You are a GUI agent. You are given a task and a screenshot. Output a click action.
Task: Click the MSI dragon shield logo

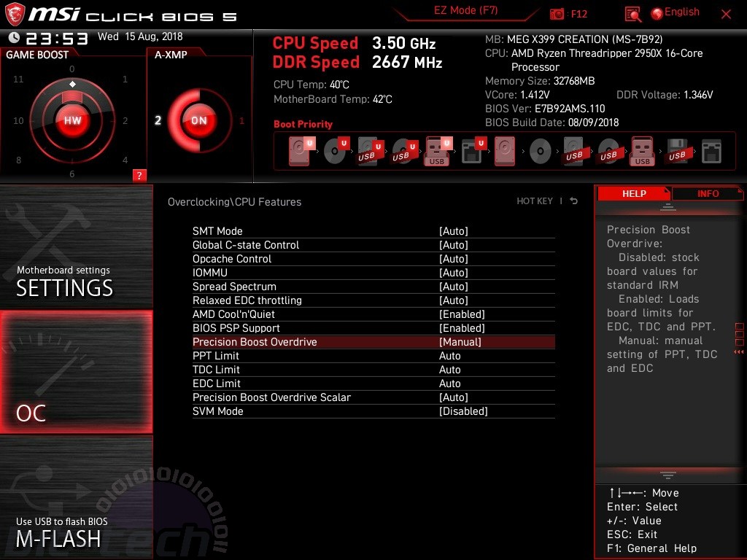click(x=15, y=14)
